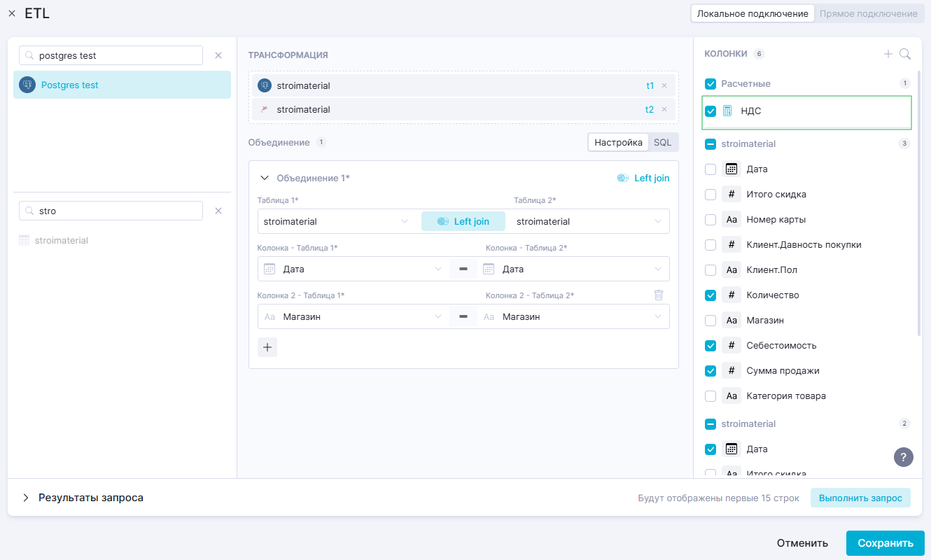Screen dimensions: 931x560
Task: Enable the Магазин column checkbox
Action: [710, 321]
